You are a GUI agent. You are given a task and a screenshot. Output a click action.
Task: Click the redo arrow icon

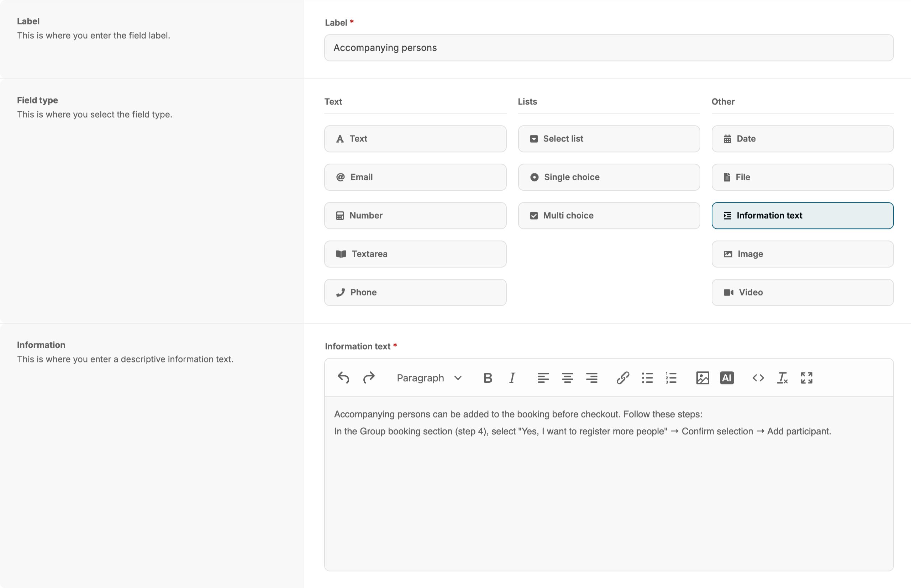pos(369,378)
